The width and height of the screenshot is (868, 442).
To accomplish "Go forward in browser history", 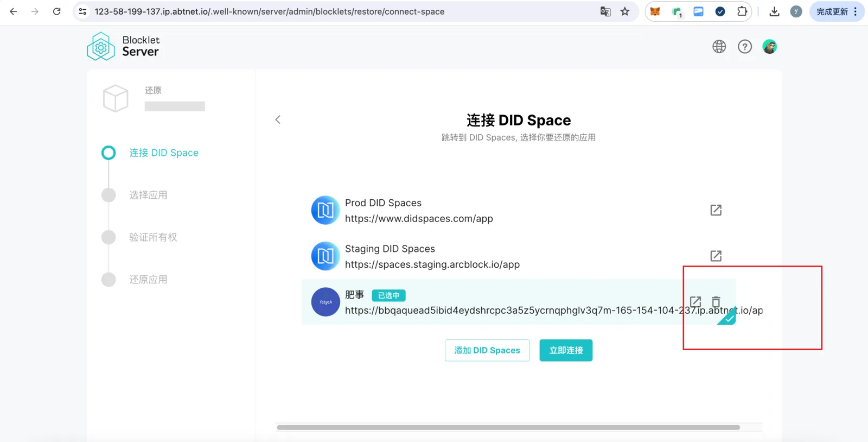I will point(35,11).
